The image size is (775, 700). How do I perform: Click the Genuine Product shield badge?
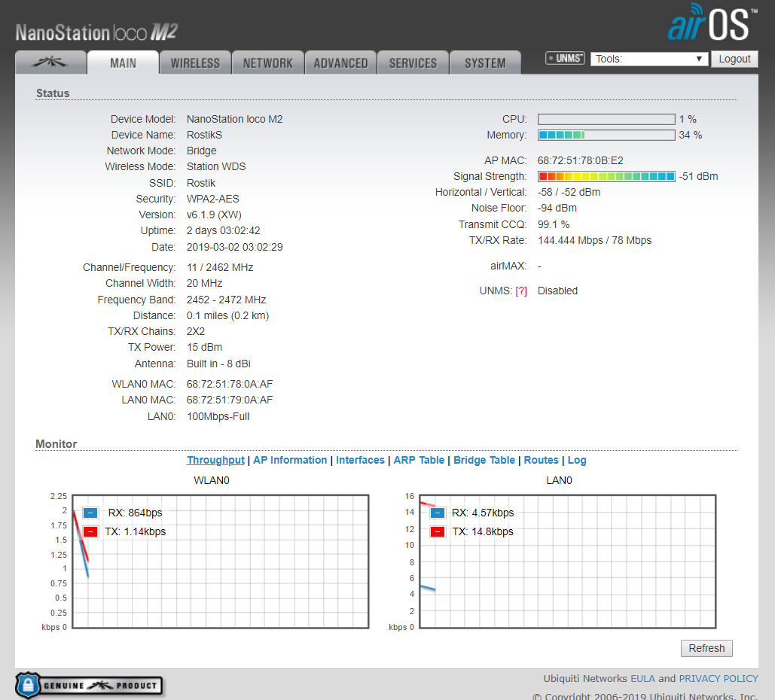click(x=90, y=685)
